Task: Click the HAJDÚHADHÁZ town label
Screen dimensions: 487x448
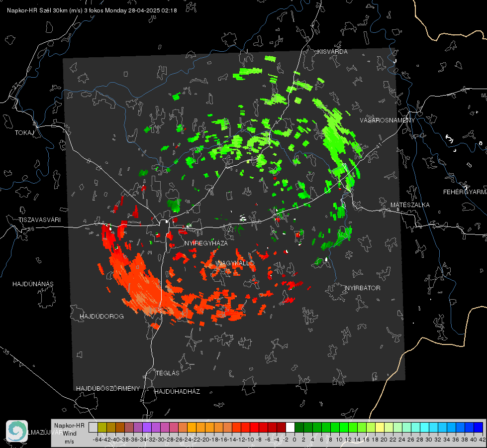Action: click(177, 392)
